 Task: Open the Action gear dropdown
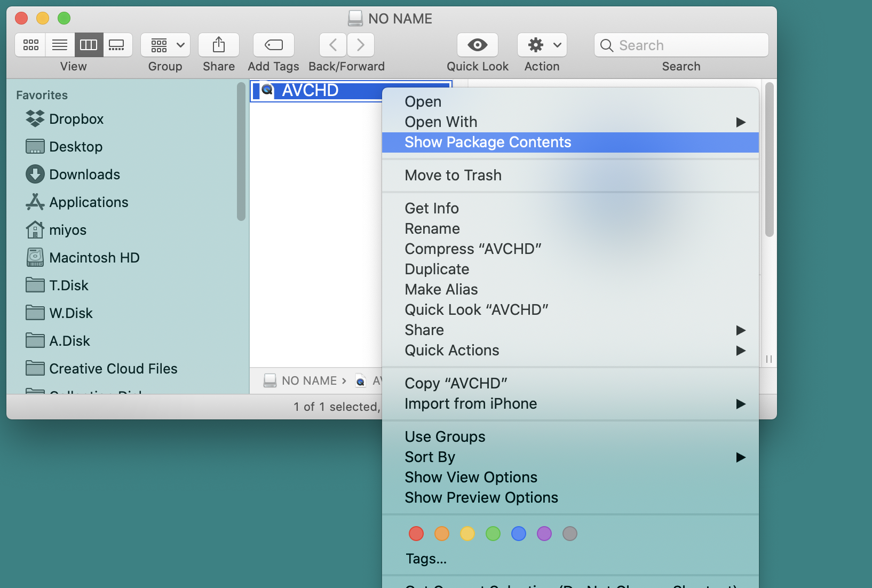[542, 45]
